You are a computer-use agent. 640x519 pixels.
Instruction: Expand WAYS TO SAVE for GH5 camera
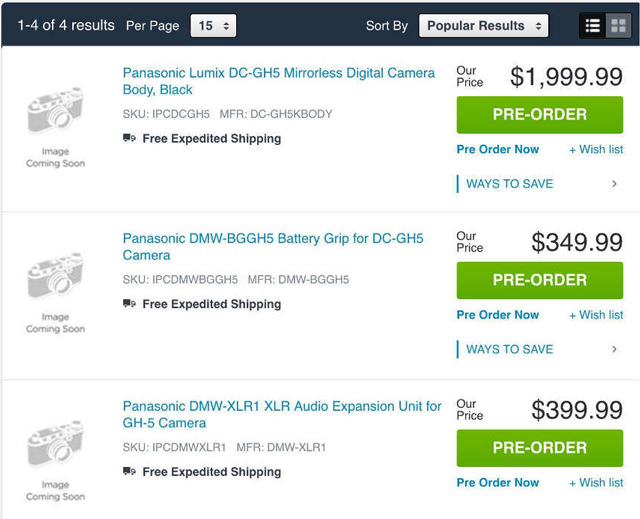pyautogui.click(x=540, y=184)
